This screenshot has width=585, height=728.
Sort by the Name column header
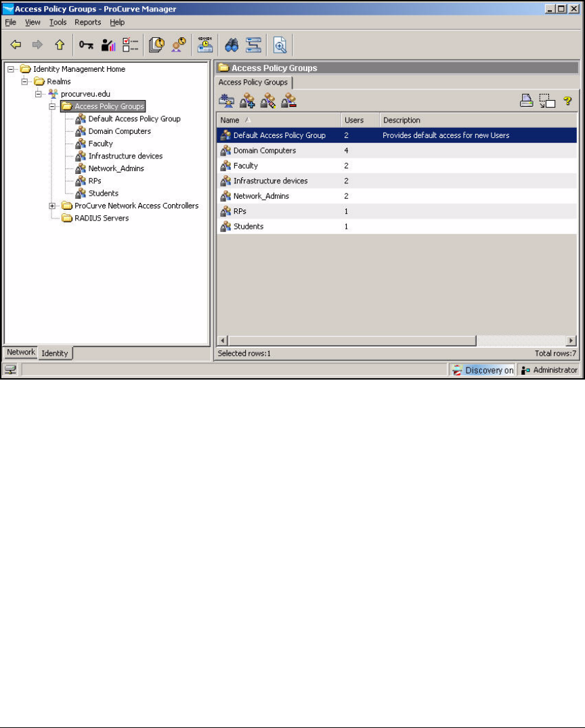click(279, 120)
